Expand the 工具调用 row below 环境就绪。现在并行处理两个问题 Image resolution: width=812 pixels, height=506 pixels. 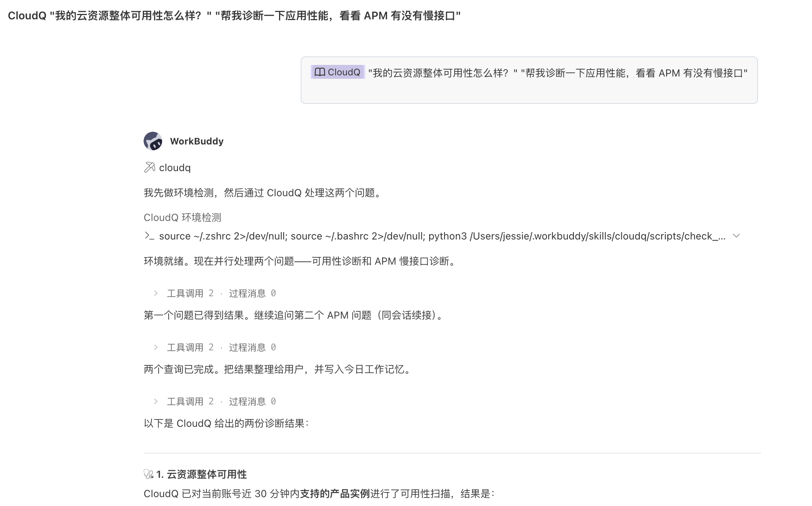point(215,293)
